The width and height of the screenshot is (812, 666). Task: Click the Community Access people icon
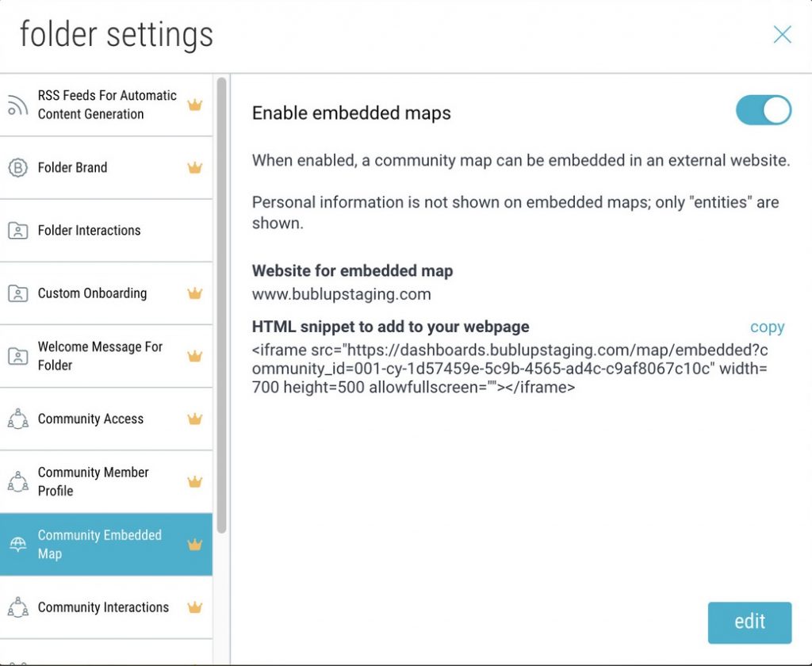pyautogui.click(x=17, y=419)
